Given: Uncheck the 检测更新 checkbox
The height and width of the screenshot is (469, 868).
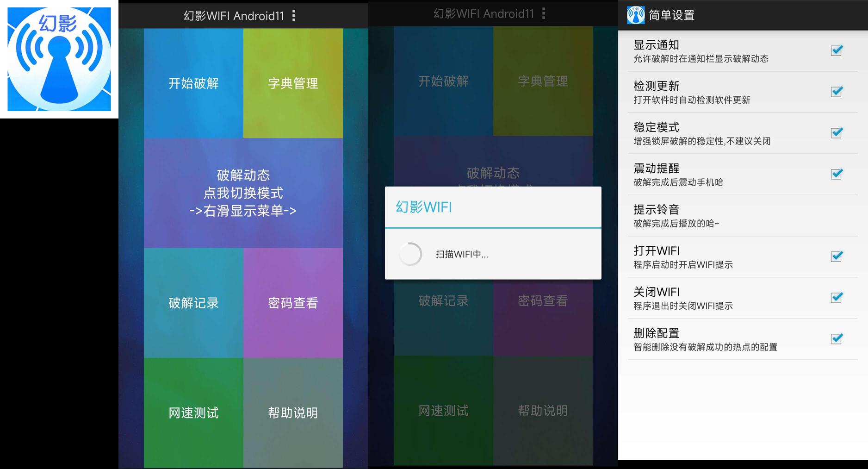Looking at the screenshot, I should [837, 92].
